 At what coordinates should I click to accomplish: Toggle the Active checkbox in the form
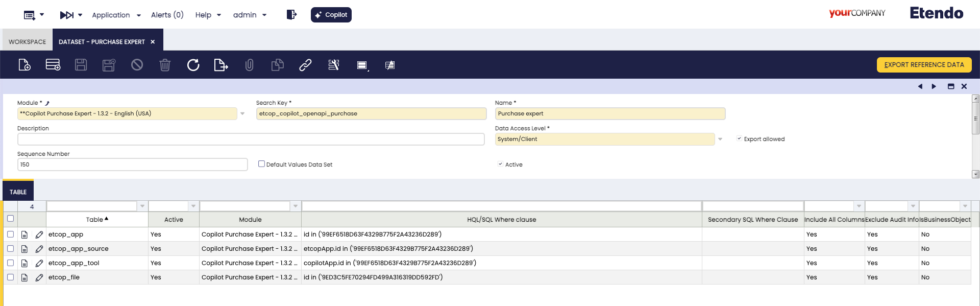(500, 164)
